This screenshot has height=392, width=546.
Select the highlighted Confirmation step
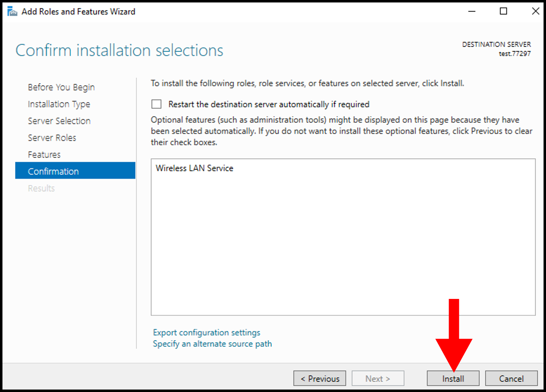(x=53, y=171)
